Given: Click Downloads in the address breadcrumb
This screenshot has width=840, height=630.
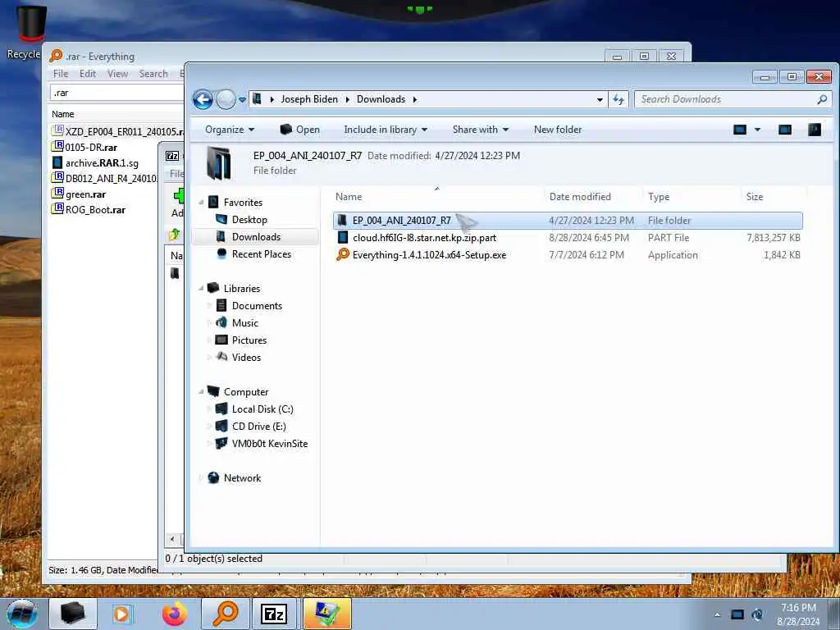Looking at the screenshot, I should (381, 99).
